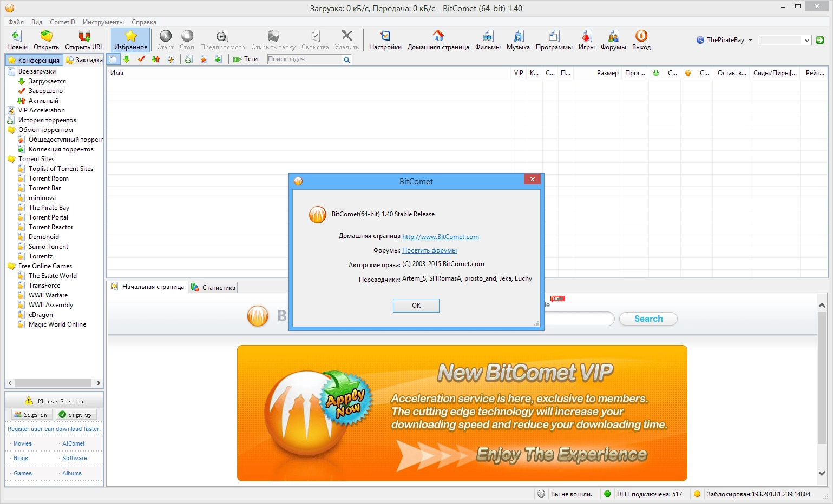833x504 pixels.
Task: Switch to the Закладка sidebar tab
Action: (x=84, y=60)
